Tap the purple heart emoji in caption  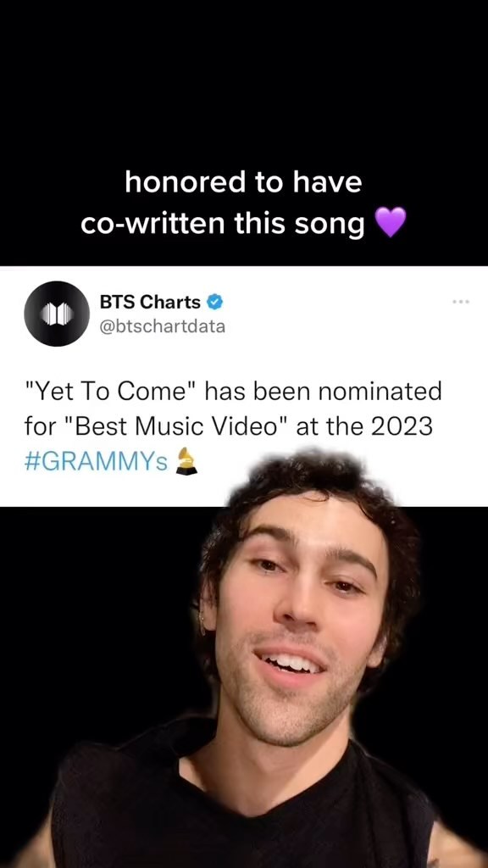[x=391, y=223]
